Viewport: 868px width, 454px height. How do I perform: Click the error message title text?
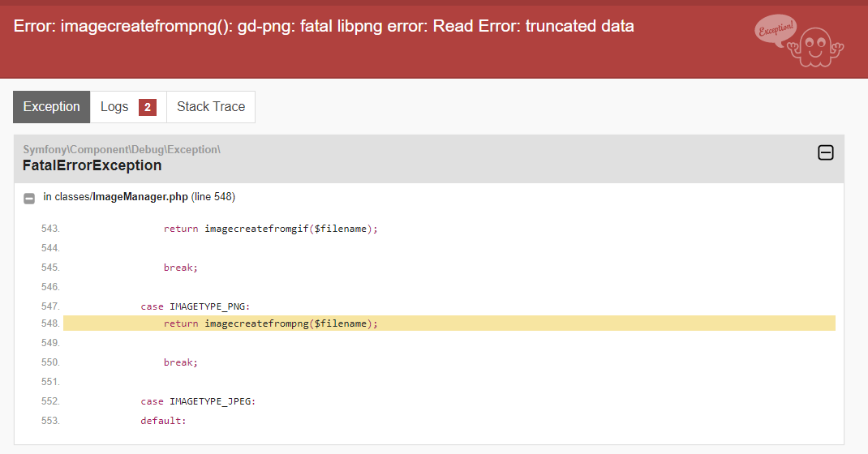[324, 26]
